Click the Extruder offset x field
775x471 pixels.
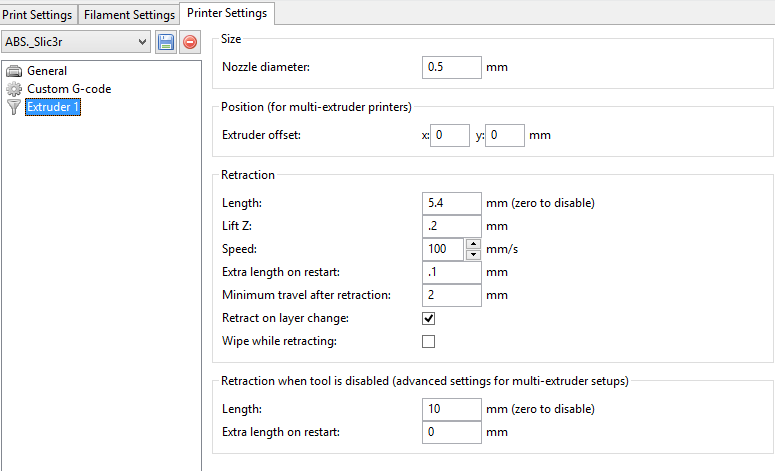(x=450, y=135)
